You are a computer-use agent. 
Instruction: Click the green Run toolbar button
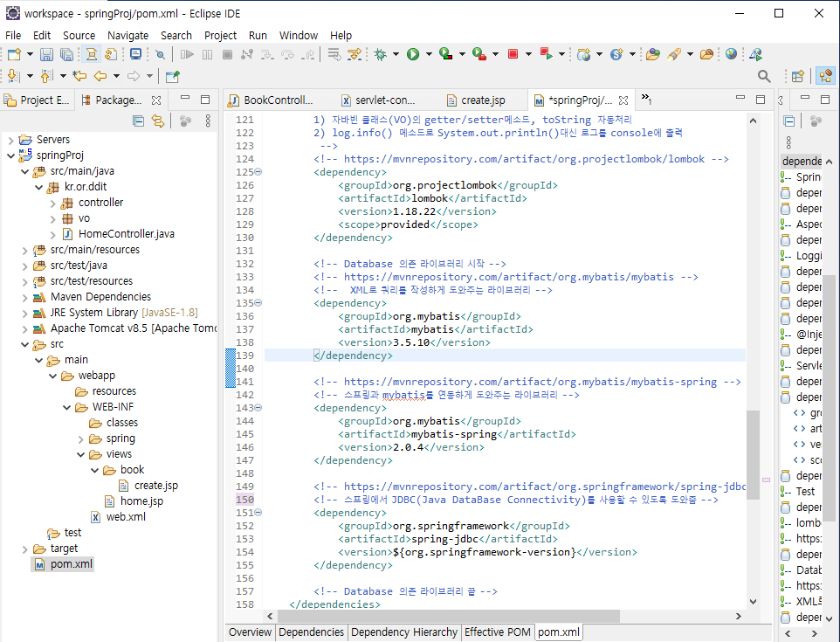(412, 54)
